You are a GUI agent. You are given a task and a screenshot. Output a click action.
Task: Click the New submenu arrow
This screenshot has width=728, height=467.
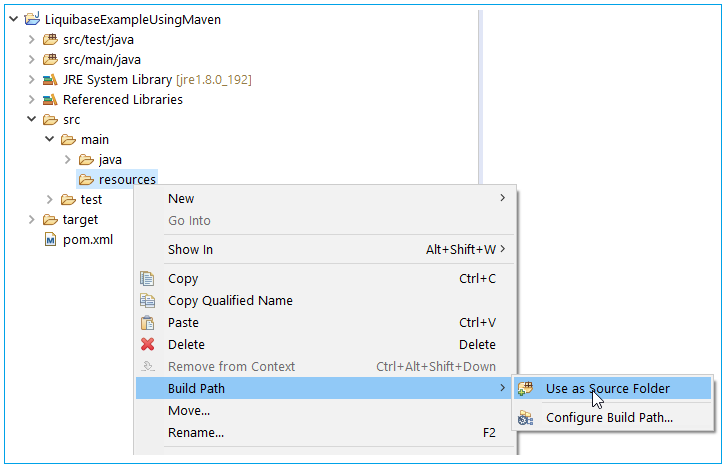click(502, 198)
